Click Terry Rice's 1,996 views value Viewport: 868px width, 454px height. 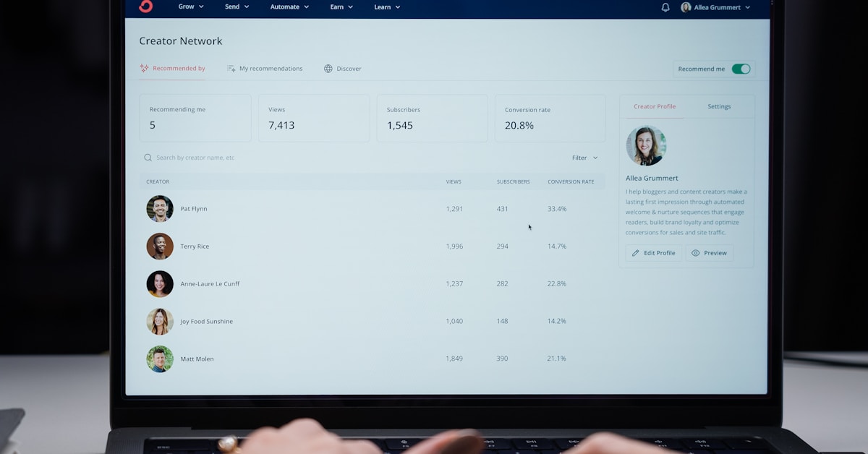pyautogui.click(x=454, y=247)
